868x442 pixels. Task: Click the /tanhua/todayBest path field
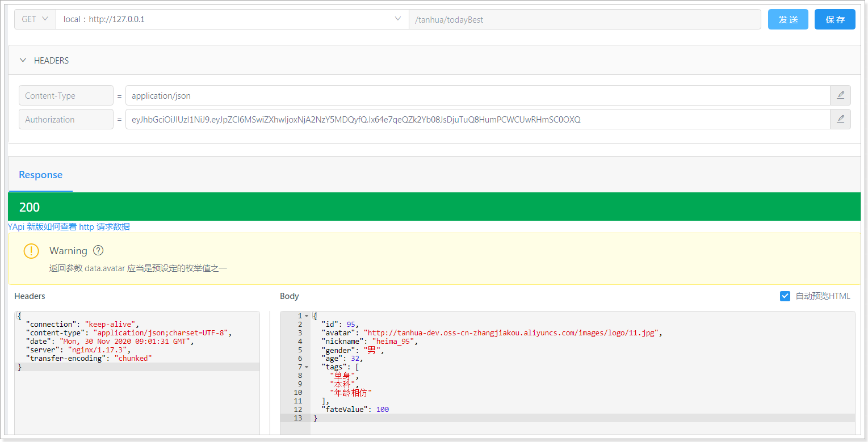(585, 19)
